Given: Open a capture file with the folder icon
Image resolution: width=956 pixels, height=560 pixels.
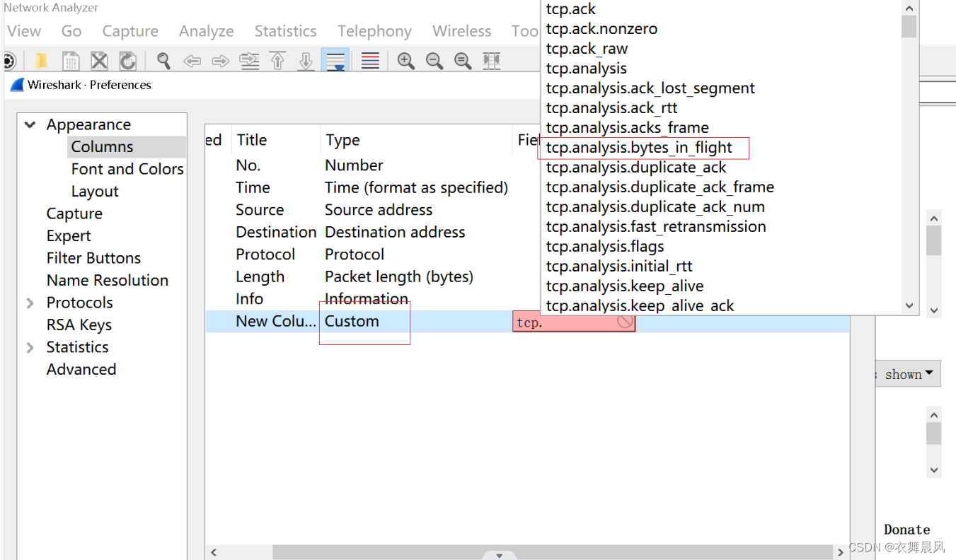Looking at the screenshot, I should coord(42,61).
